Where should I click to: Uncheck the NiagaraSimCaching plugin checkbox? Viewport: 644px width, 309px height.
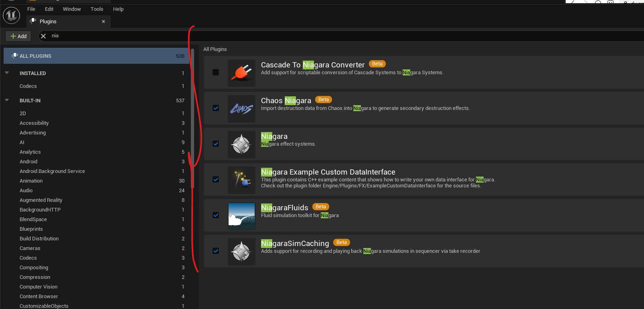tap(216, 251)
